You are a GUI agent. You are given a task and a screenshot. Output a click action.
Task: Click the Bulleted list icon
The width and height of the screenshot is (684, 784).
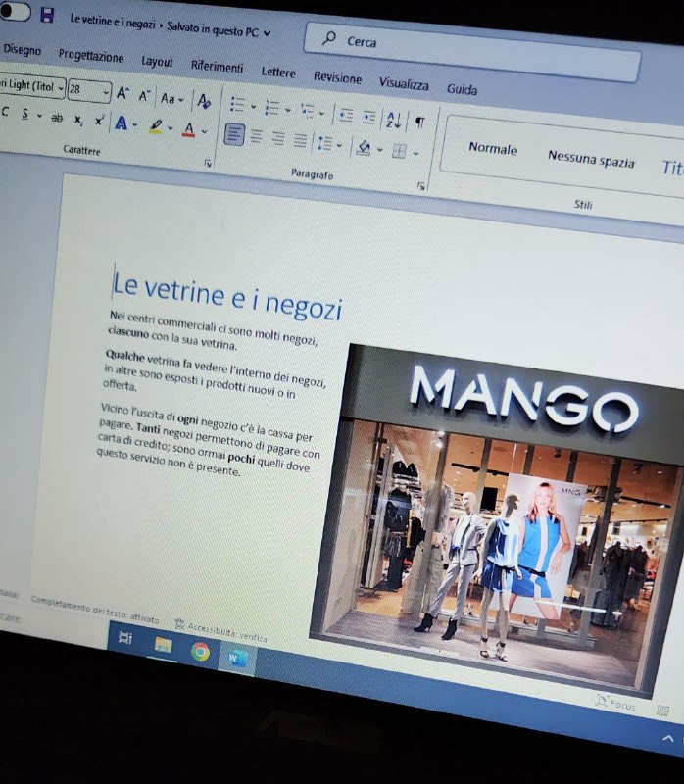(x=236, y=104)
